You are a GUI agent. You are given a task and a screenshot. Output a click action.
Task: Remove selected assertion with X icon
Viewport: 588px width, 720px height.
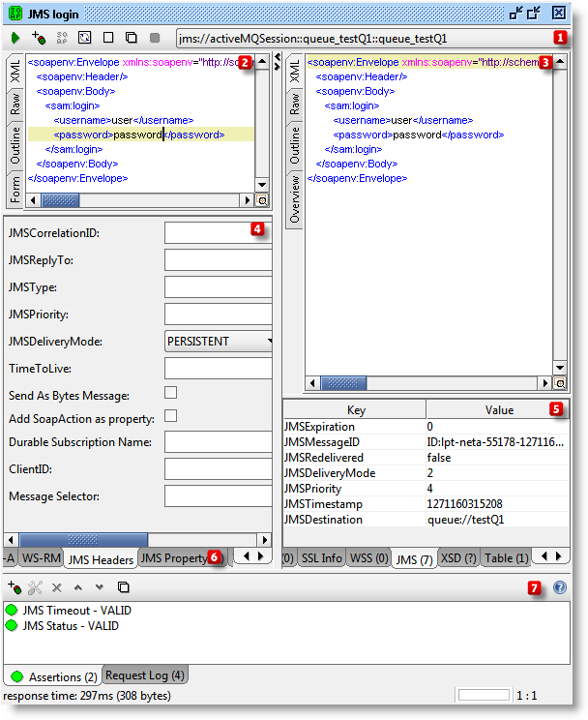(x=57, y=587)
